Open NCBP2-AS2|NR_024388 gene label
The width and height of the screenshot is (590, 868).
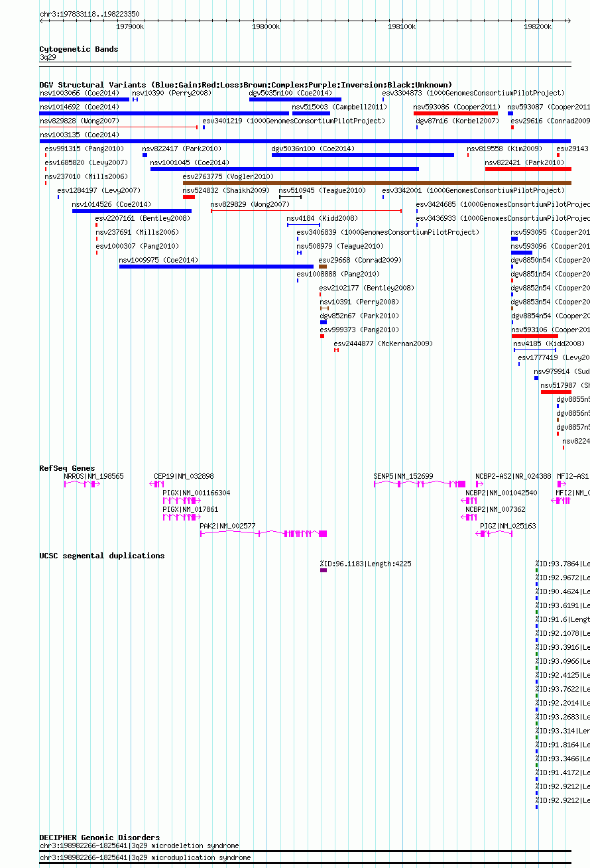pyautogui.click(x=513, y=476)
